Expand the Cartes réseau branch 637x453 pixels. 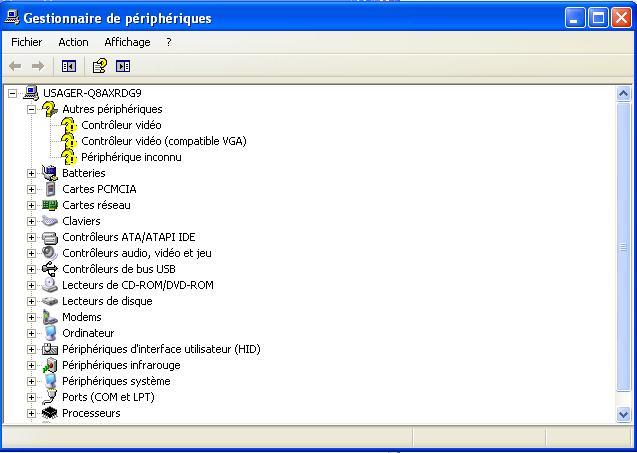(x=31, y=206)
